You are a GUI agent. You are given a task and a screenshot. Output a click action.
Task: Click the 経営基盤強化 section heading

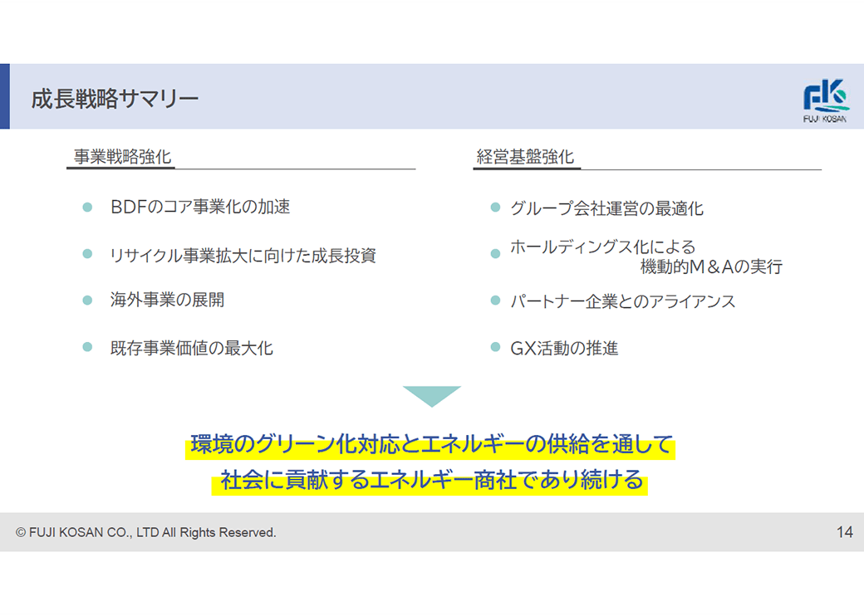click(x=525, y=157)
